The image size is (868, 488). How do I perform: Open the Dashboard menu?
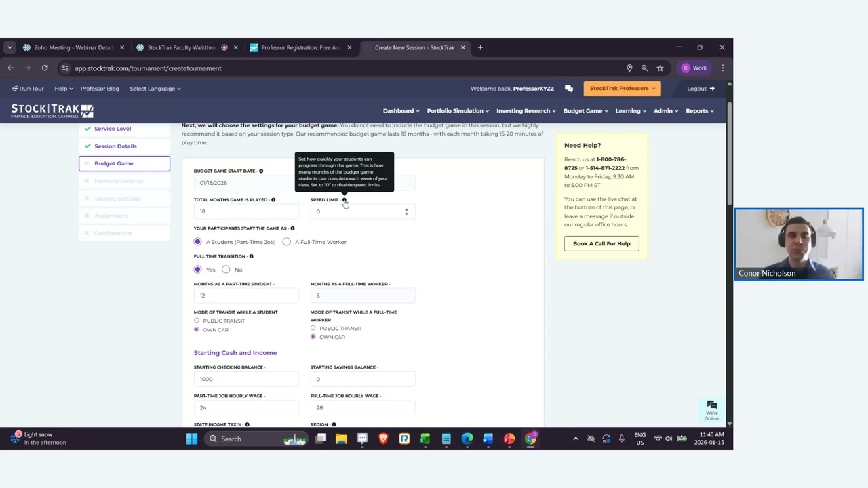[401, 111]
